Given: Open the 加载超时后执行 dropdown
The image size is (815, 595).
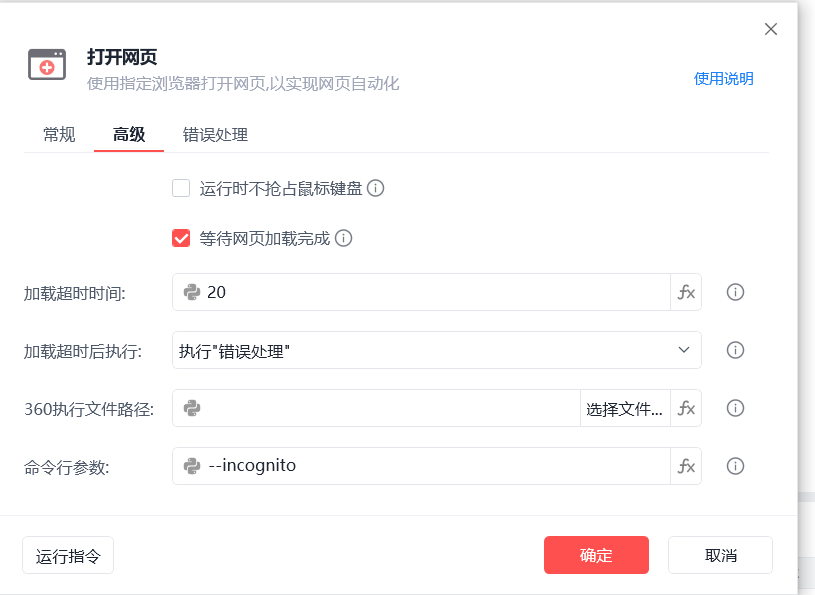Looking at the screenshot, I should [437, 350].
